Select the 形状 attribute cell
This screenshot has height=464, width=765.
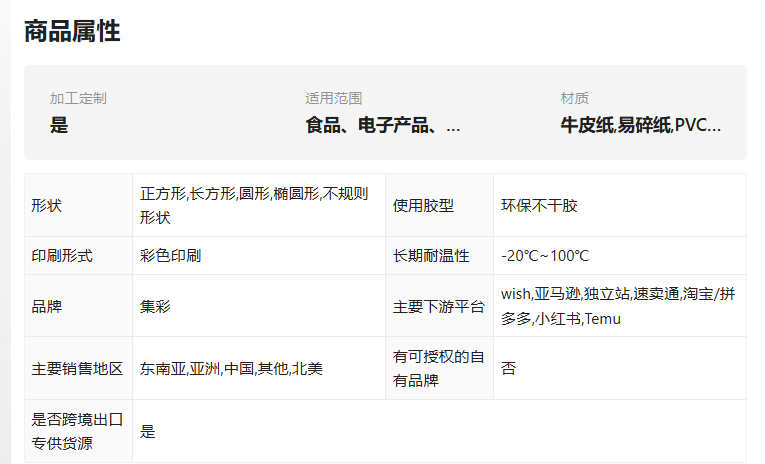79,205
